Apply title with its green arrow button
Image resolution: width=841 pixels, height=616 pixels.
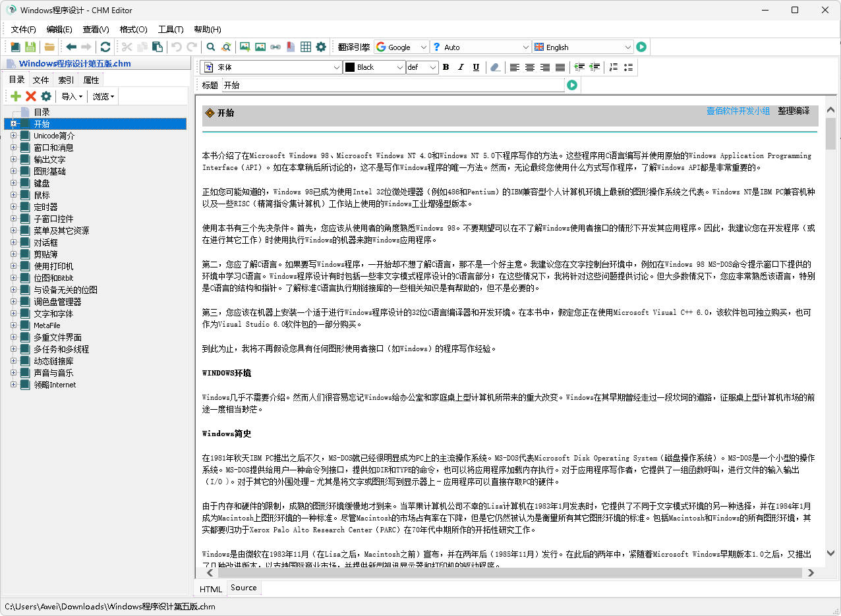click(x=572, y=85)
